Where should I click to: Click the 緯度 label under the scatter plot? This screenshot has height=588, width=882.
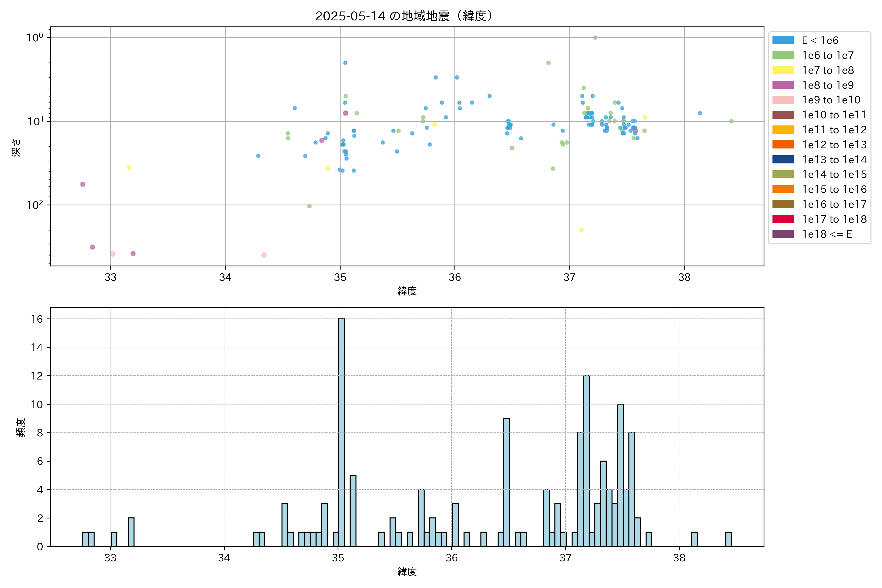(407, 291)
